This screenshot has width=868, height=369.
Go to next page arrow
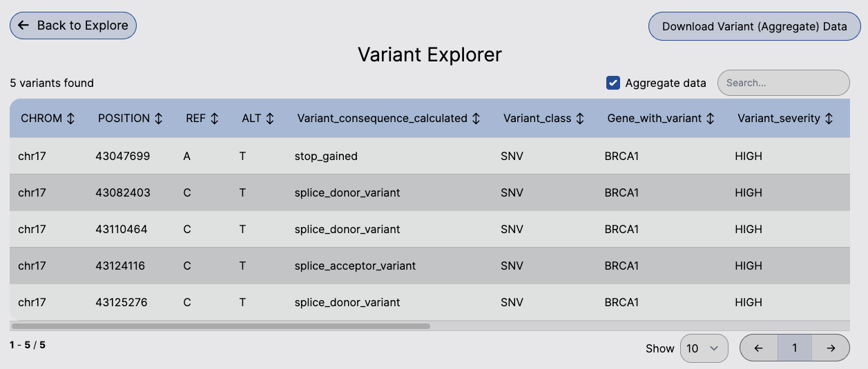pyautogui.click(x=831, y=348)
